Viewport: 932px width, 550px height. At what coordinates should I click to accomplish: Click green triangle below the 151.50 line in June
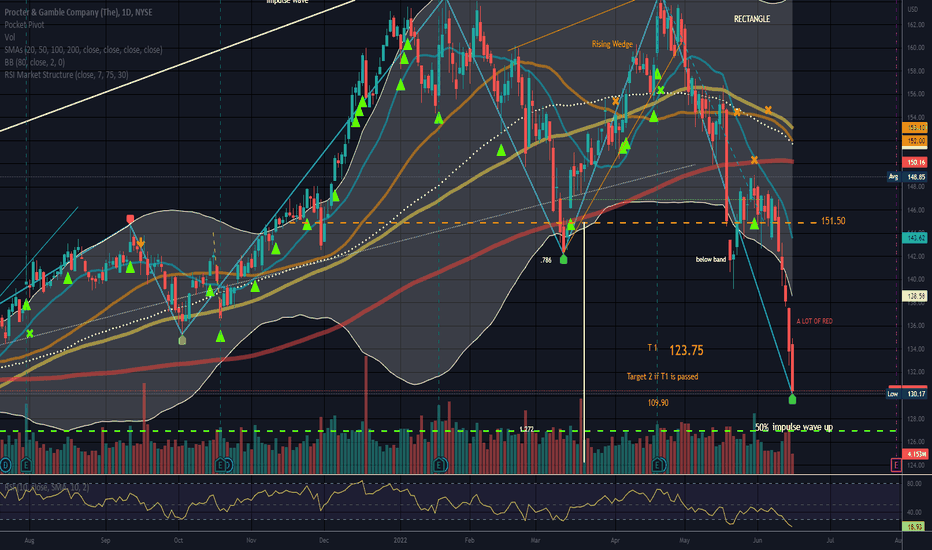(754, 224)
